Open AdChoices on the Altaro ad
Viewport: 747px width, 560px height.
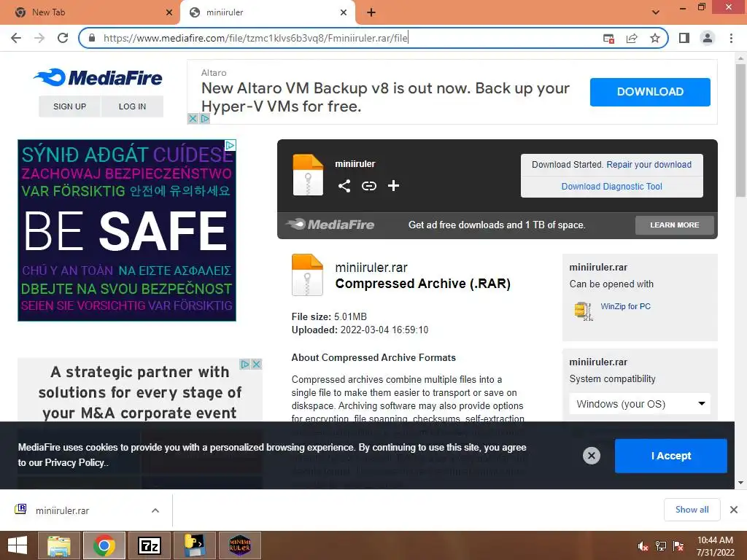pos(205,119)
